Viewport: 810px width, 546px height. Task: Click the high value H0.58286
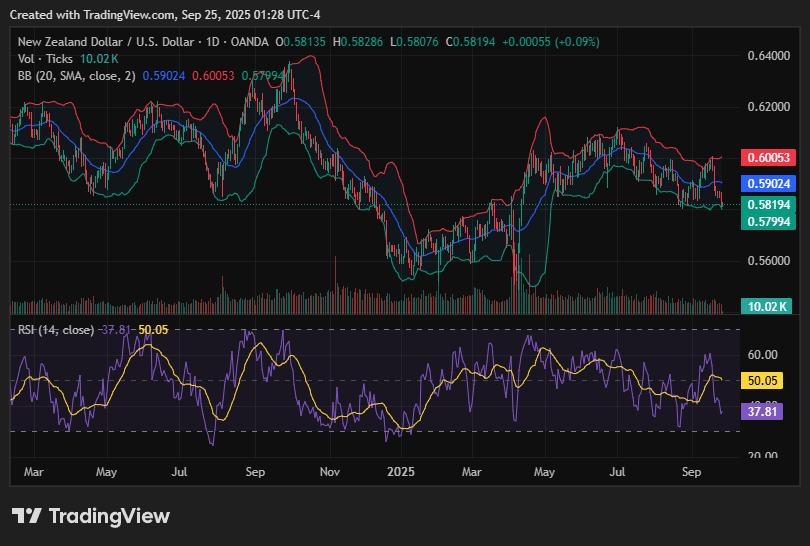[x=357, y=42]
